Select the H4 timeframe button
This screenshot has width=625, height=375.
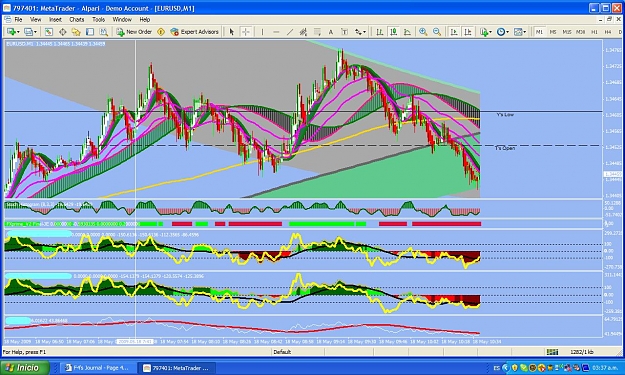[608, 32]
